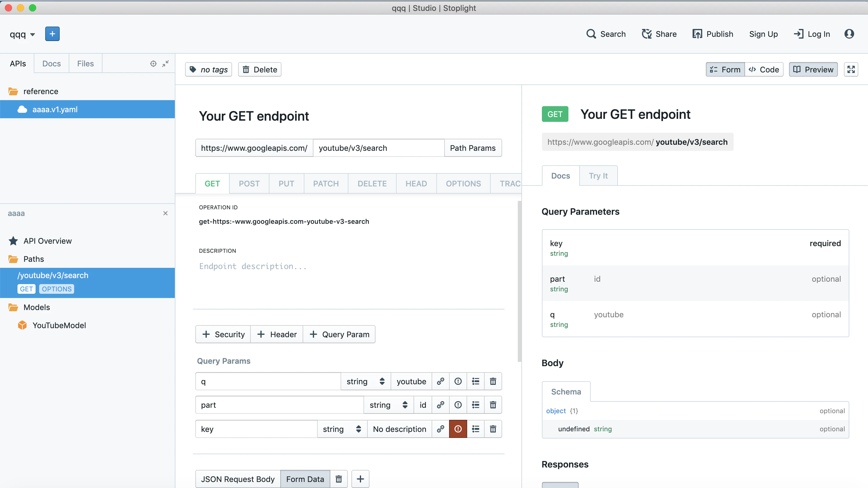
Task: Toggle the Preview panel button
Action: tap(813, 69)
